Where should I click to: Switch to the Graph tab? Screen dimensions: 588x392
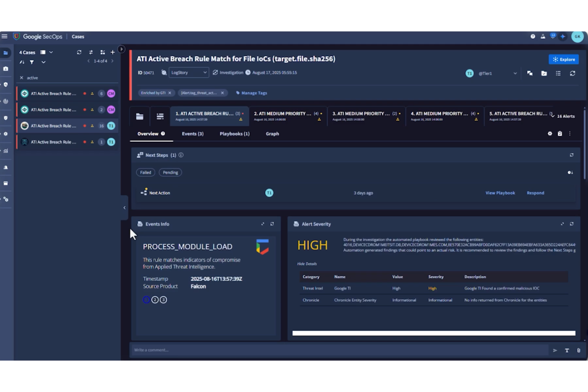pos(272,134)
